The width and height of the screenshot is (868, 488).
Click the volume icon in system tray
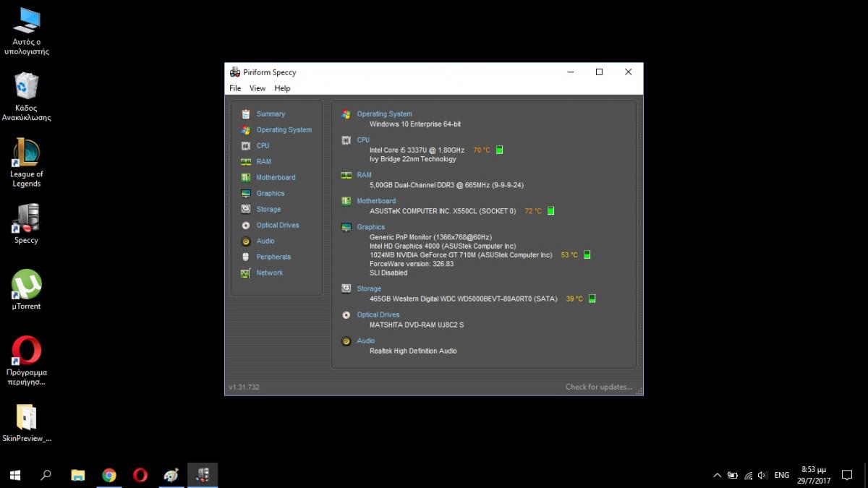762,475
